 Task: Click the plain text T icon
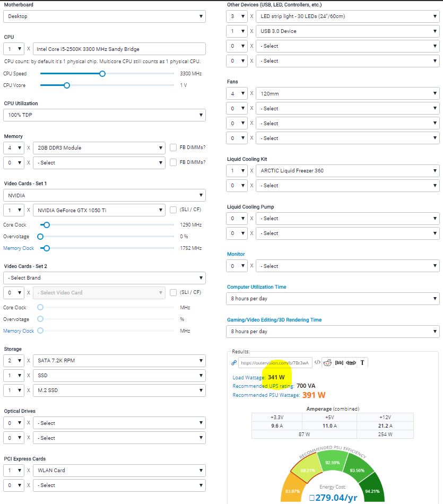click(x=362, y=363)
